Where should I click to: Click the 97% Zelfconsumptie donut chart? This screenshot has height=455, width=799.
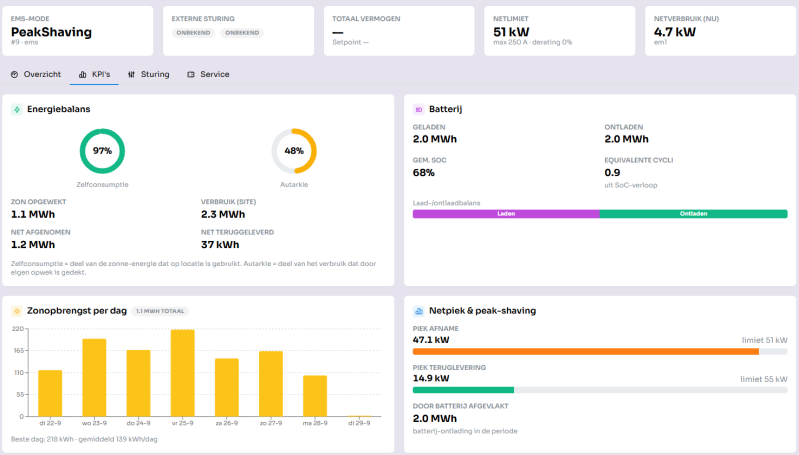point(102,151)
